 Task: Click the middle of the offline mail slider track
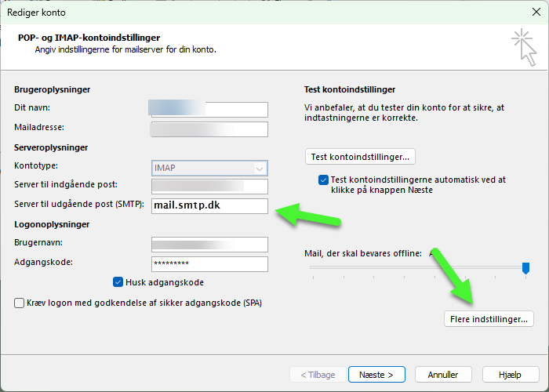tap(417, 267)
